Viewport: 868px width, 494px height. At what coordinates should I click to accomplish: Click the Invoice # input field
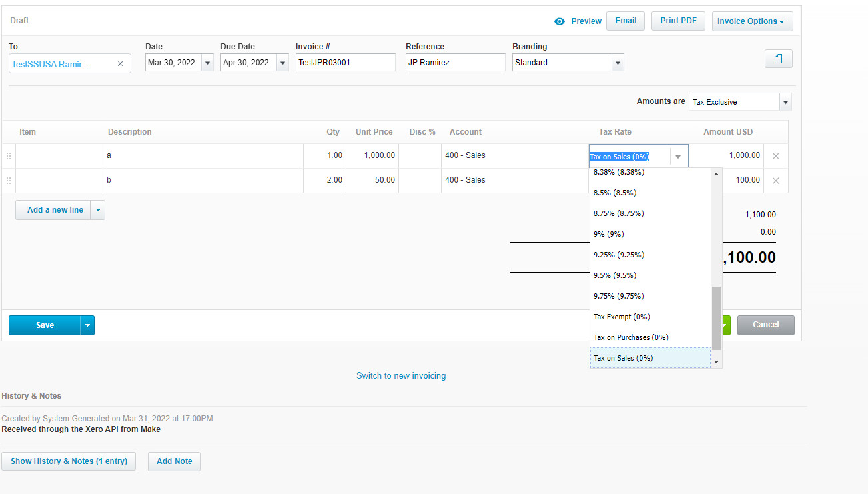coord(345,63)
